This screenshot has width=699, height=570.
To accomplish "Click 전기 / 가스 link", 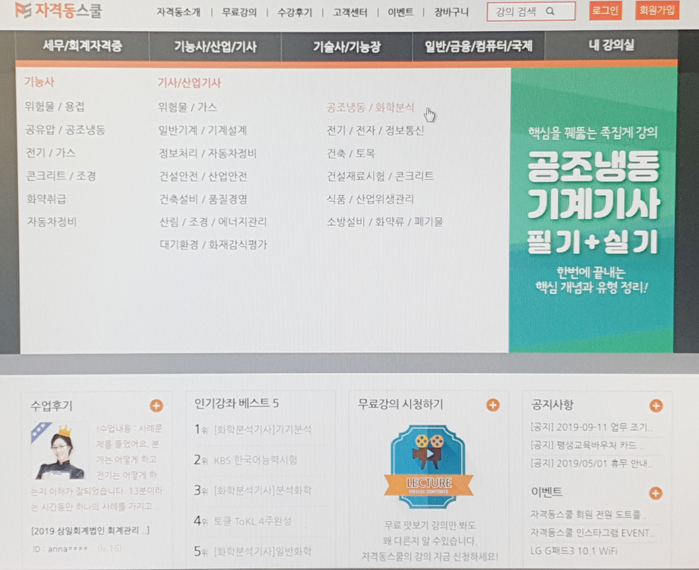I will click(x=50, y=153).
